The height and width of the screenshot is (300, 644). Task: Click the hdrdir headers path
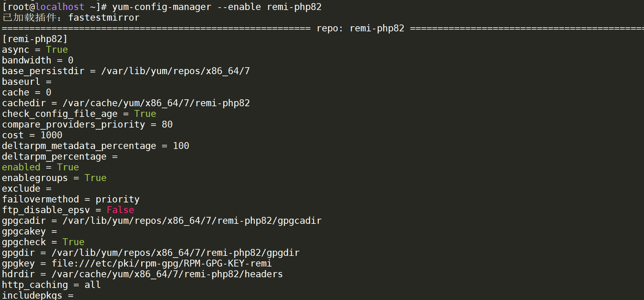coord(167,274)
